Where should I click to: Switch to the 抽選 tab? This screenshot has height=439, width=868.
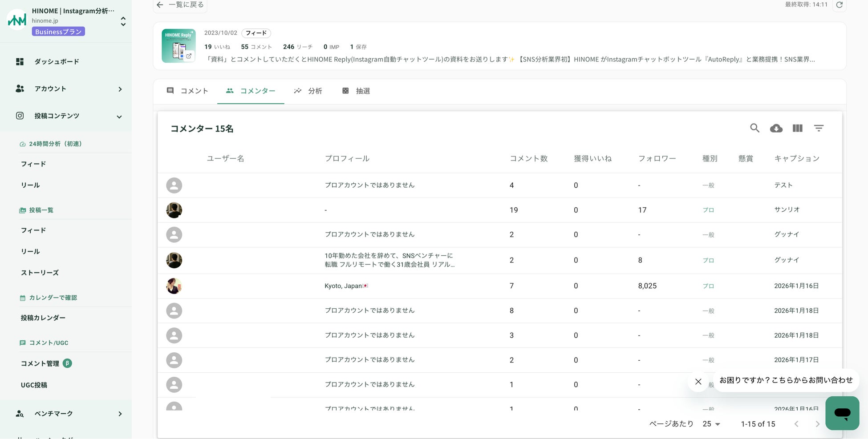pos(356,91)
